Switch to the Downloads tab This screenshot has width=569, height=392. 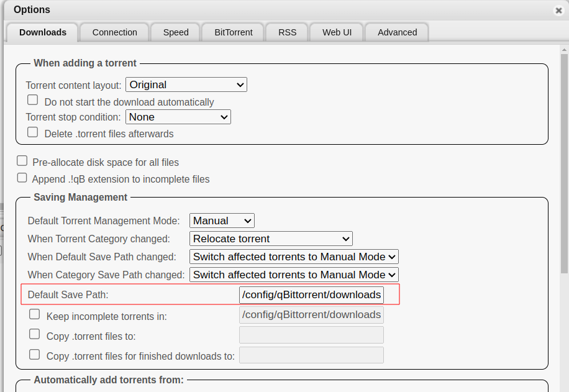click(42, 32)
